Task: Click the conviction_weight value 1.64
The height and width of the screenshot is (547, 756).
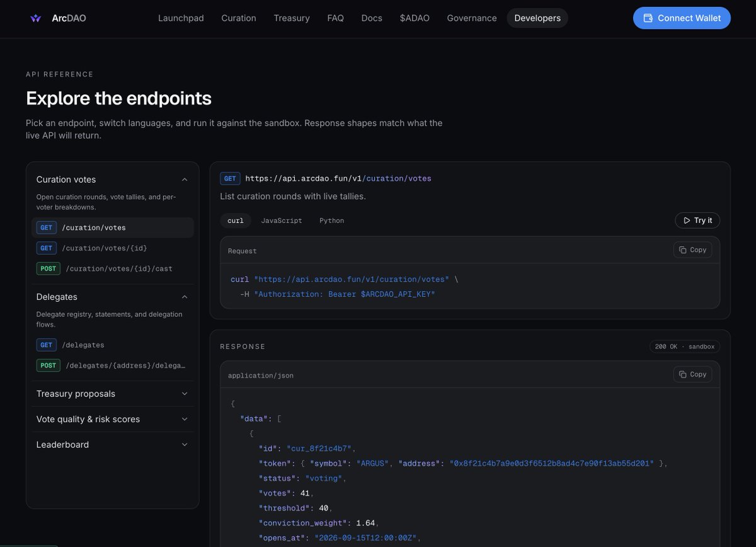Action: pos(366,523)
